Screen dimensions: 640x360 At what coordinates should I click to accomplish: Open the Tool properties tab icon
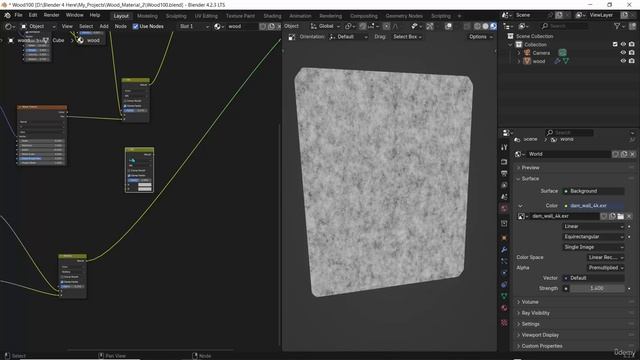(x=504, y=148)
